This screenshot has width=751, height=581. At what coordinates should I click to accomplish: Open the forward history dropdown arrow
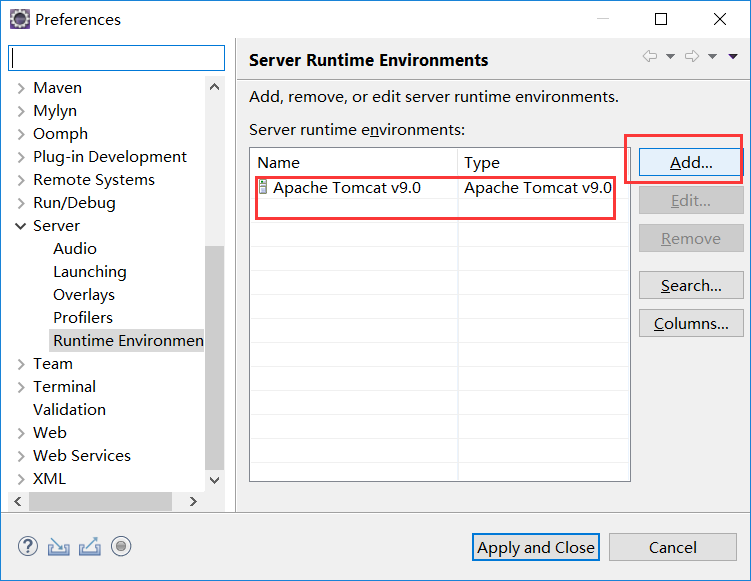[713, 57]
